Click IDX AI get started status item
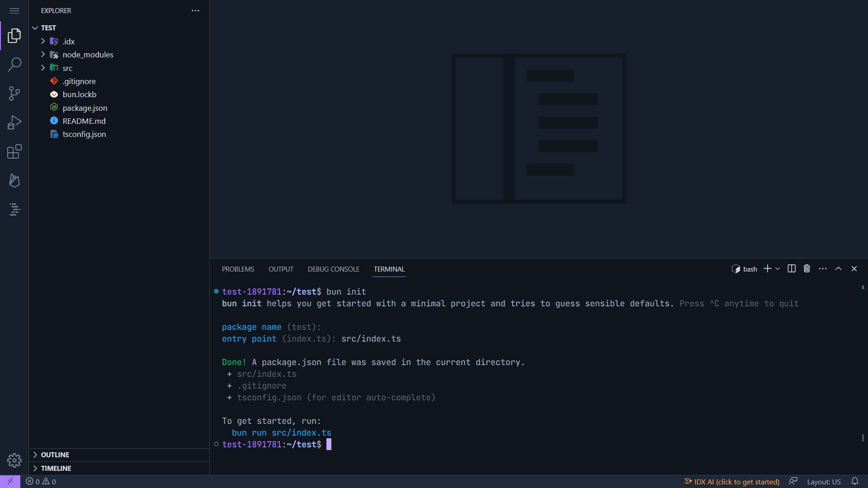 tap(732, 482)
